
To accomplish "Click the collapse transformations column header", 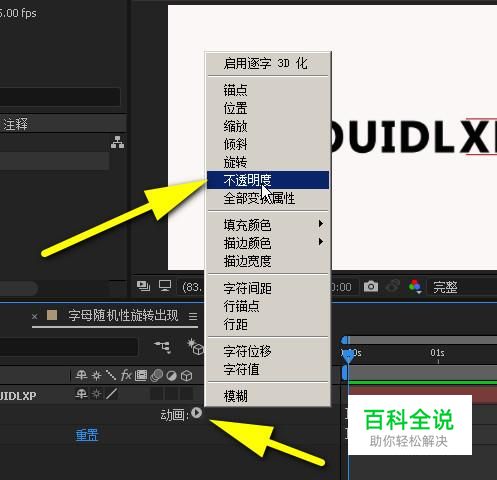I will click(97, 376).
